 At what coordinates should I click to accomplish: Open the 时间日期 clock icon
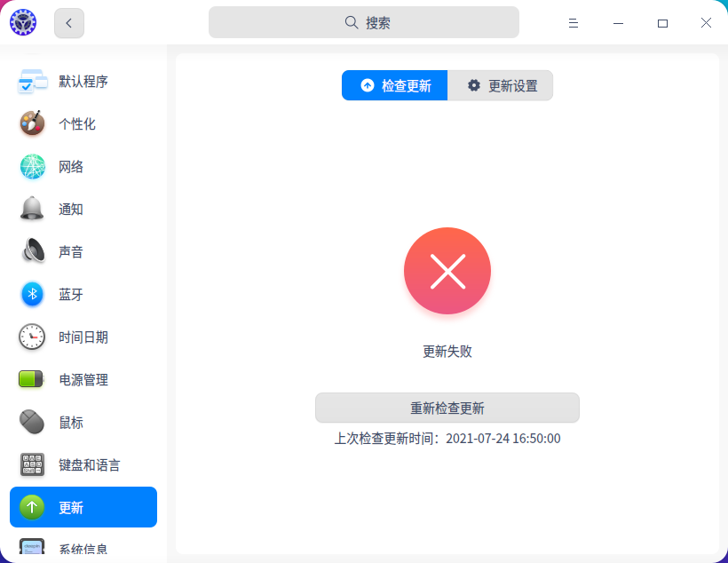(32, 337)
